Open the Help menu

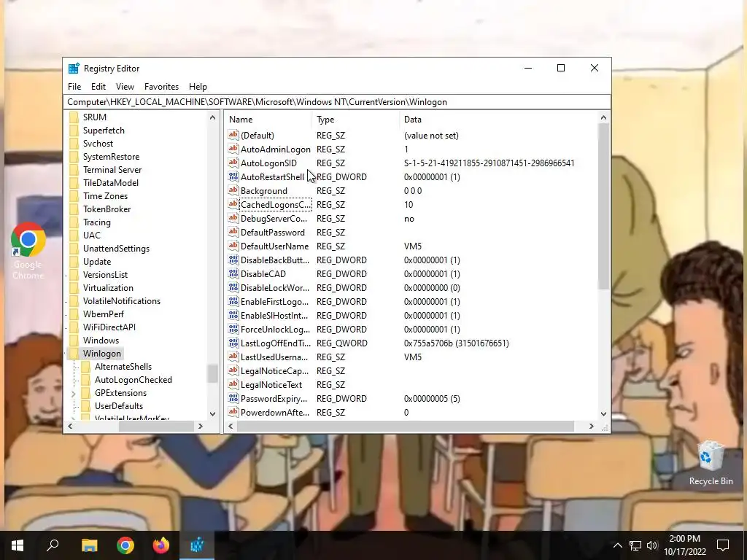(x=198, y=87)
